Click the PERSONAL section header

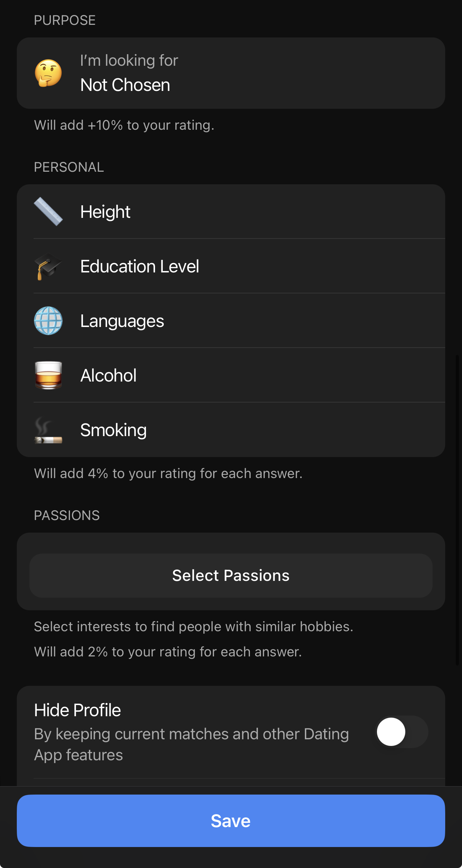point(69,167)
